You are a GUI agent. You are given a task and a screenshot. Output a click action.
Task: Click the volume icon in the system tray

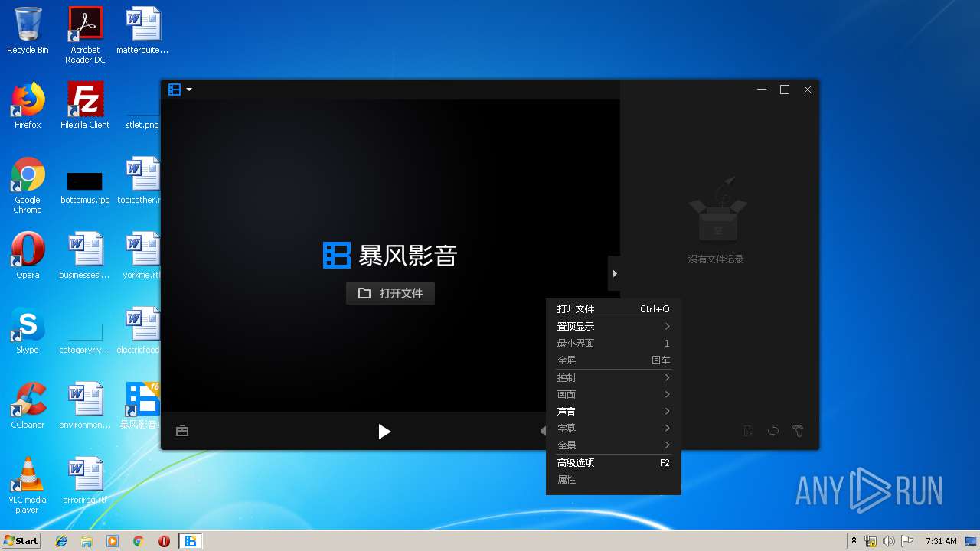[888, 541]
